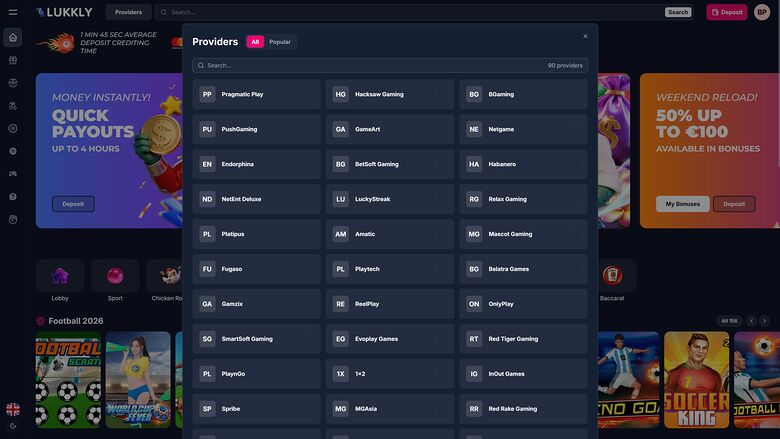Select GameArt provider

(x=390, y=129)
